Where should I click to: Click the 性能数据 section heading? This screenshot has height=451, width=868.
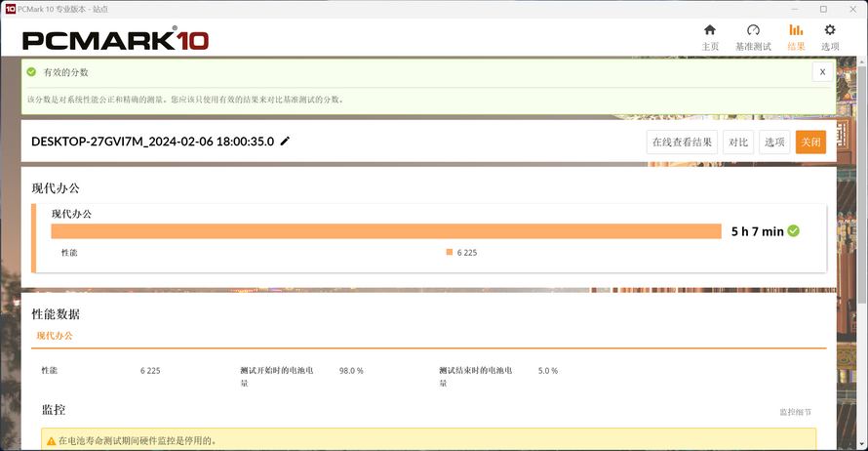coord(56,314)
